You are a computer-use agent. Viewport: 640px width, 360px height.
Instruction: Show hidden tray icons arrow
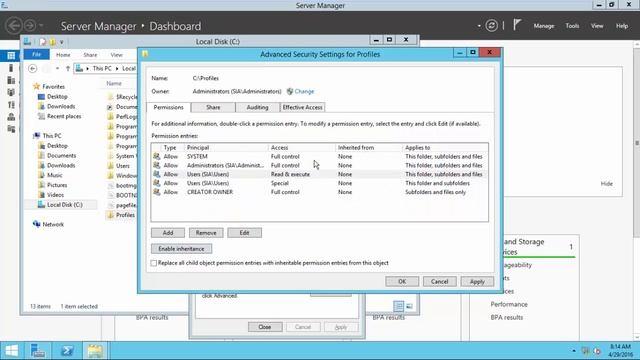[573, 351]
